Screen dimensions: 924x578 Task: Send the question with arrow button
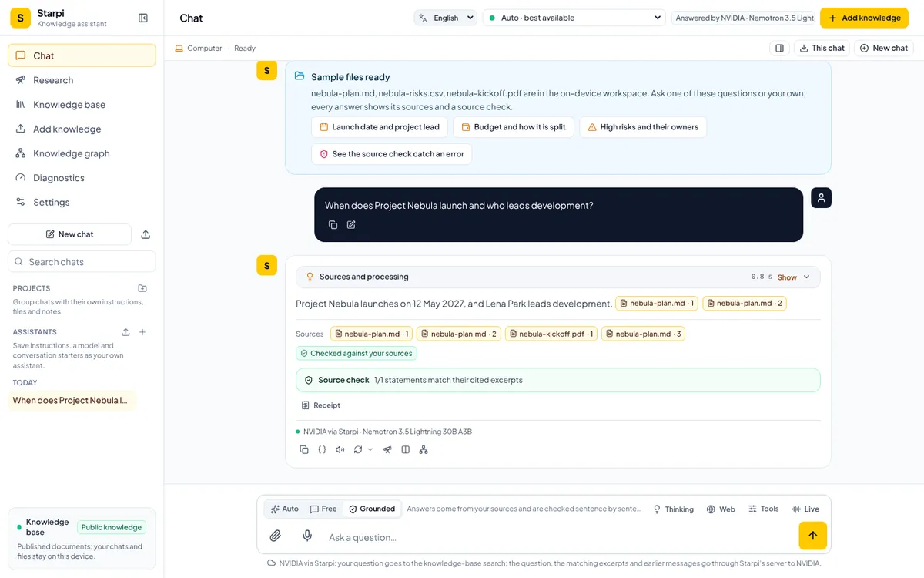point(812,536)
